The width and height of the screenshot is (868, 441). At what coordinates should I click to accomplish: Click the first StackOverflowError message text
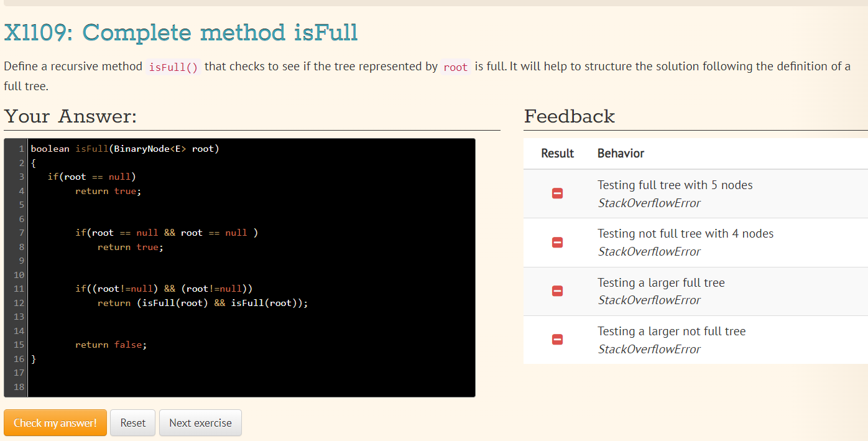[x=649, y=203]
